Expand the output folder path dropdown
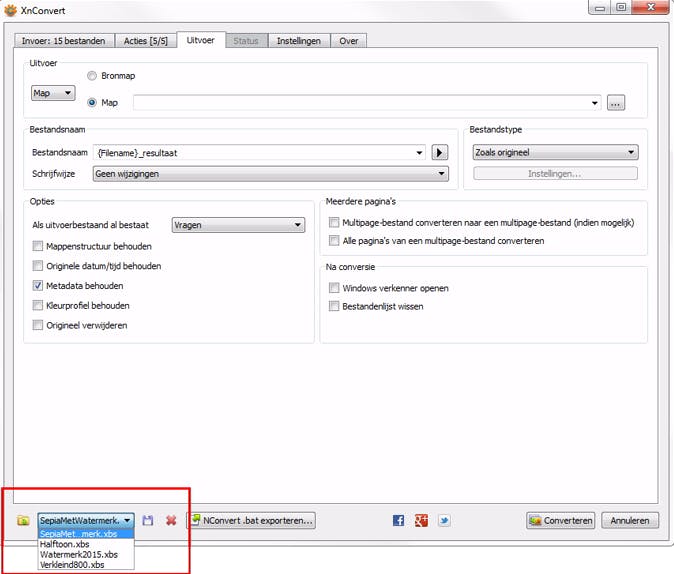Screen dimensions: 674x574 tap(594, 103)
